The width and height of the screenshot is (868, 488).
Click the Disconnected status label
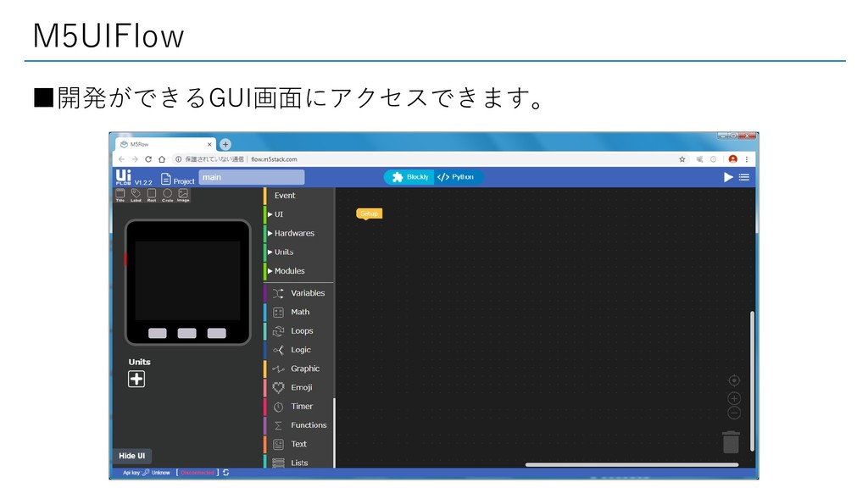pos(197,473)
